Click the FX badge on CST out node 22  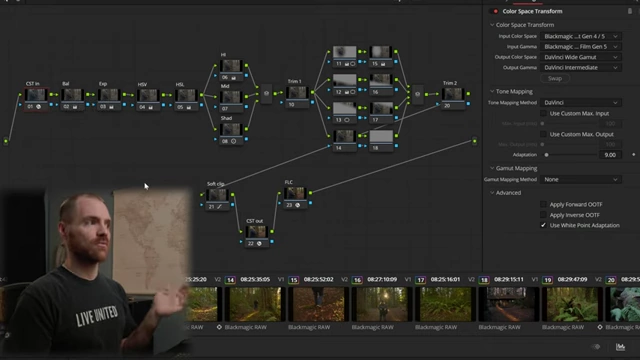pyautogui.click(x=259, y=243)
